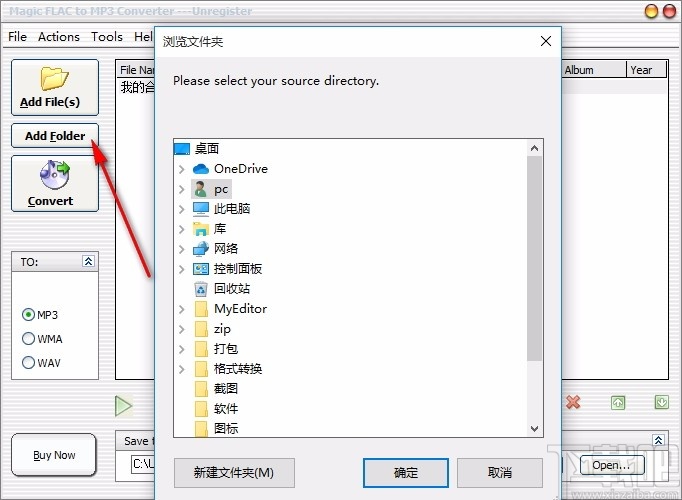Click the folder tree scroll up arrow
The image size is (682, 500).
tap(535, 148)
